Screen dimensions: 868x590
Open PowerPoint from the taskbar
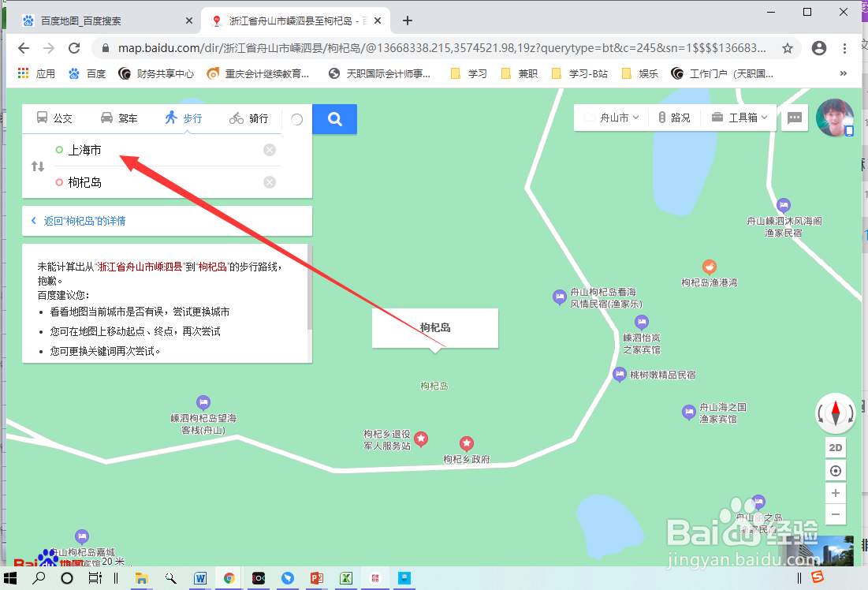coord(317,578)
